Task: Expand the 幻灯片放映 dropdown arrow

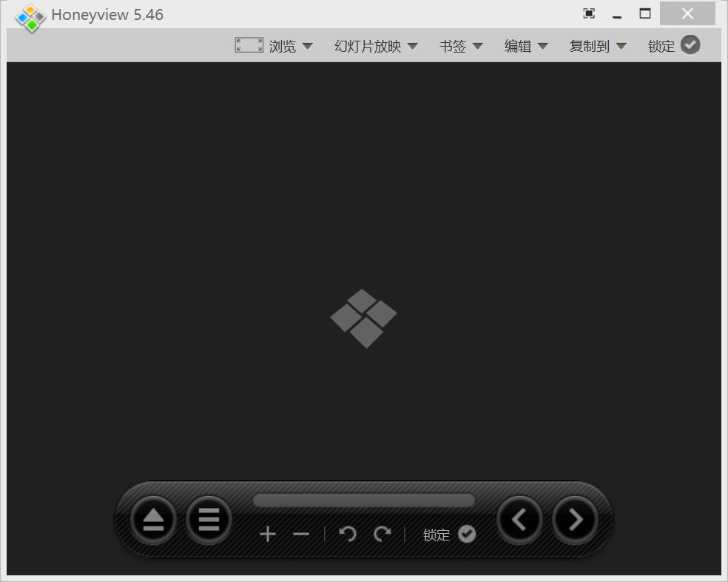Action: coord(412,46)
